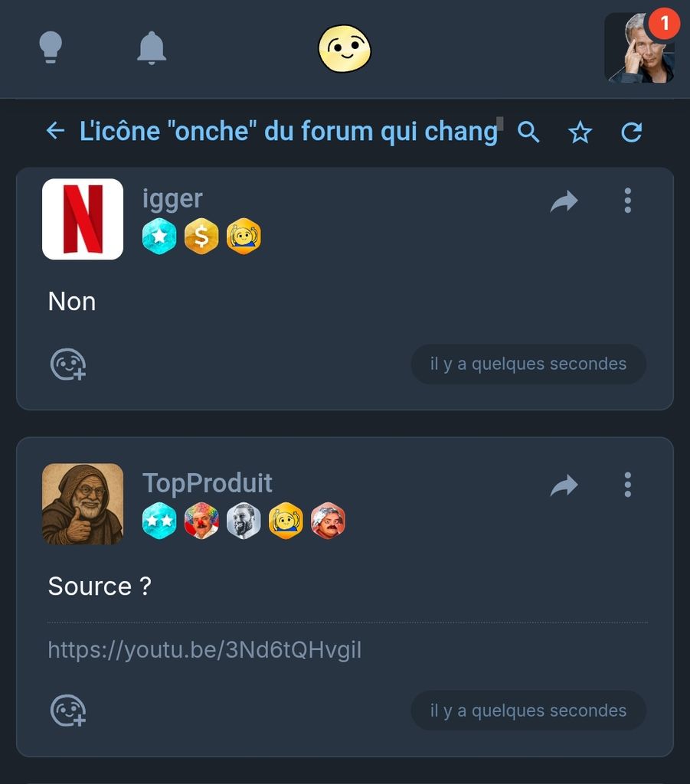Quote igger's message with share arrow
Viewport: 690px width, 784px height.
[564, 201]
